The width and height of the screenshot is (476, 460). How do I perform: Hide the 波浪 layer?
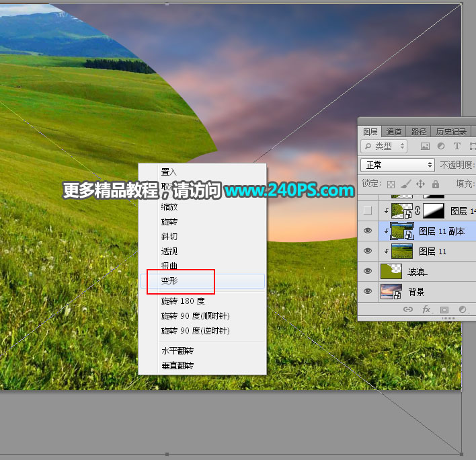(368, 271)
